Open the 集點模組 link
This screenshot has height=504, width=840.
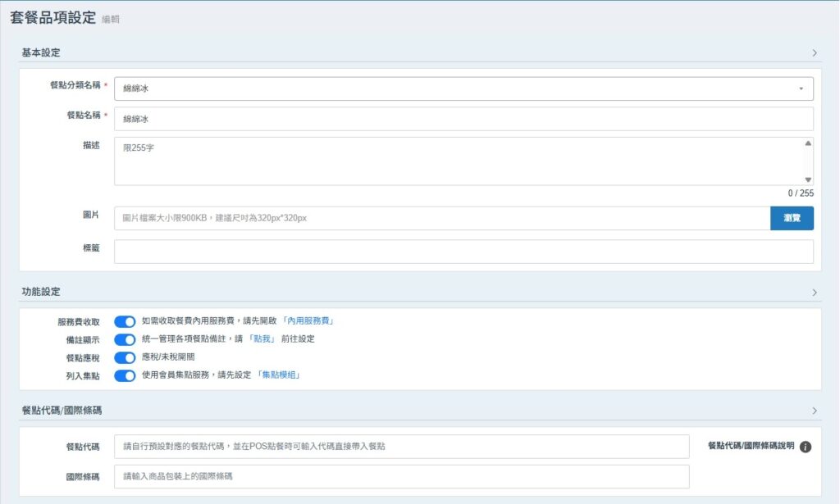tap(279, 375)
